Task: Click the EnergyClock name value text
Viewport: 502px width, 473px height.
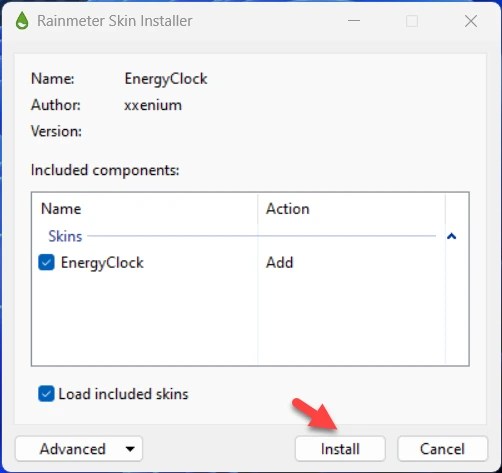Action: pos(166,79)
